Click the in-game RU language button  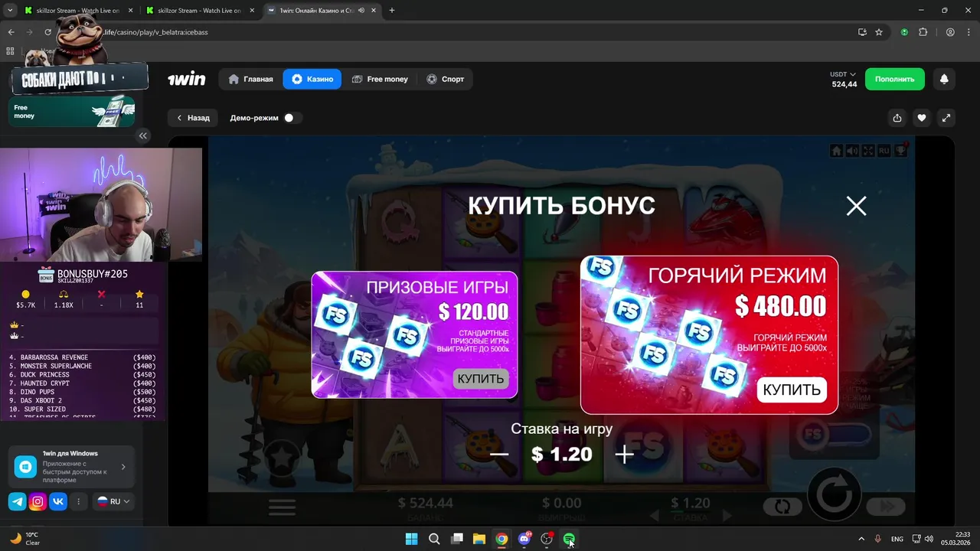[x=884, y=151]
